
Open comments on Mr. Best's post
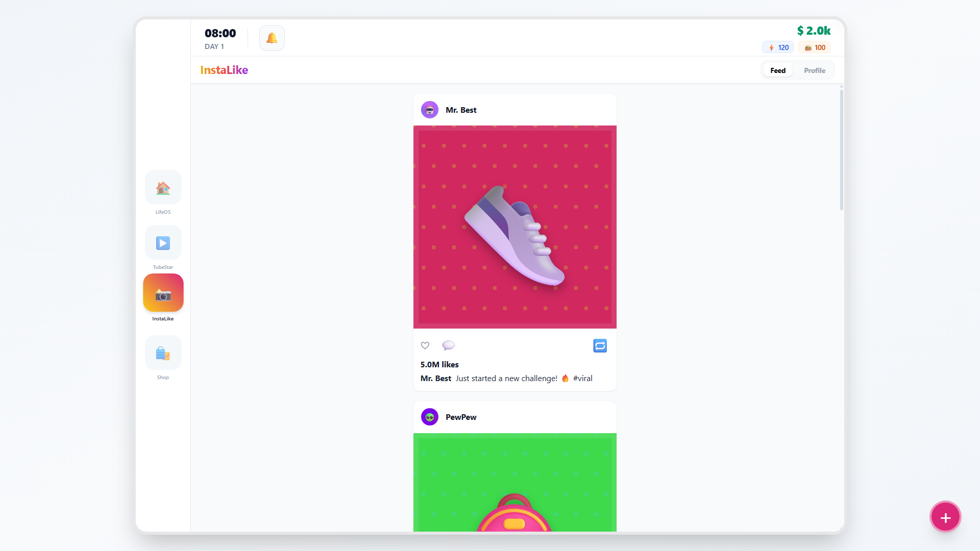click(448, 345)
